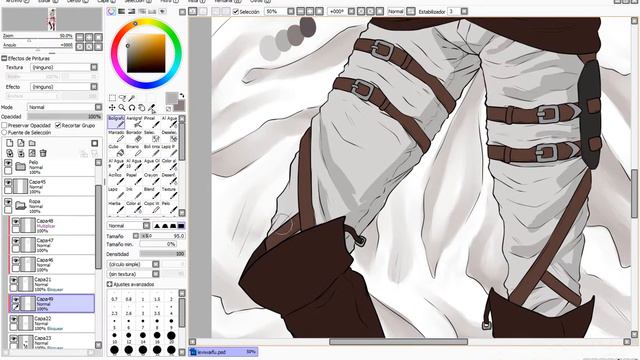Adjust the brush Tamaño size slider
This screenshot has width=640, height=360.
pos(162,236)
